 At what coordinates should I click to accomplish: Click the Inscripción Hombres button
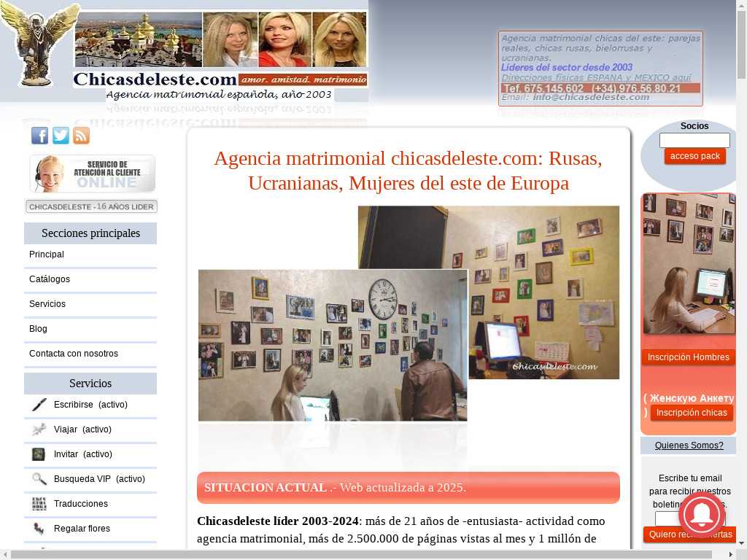(x=689, y=357)
